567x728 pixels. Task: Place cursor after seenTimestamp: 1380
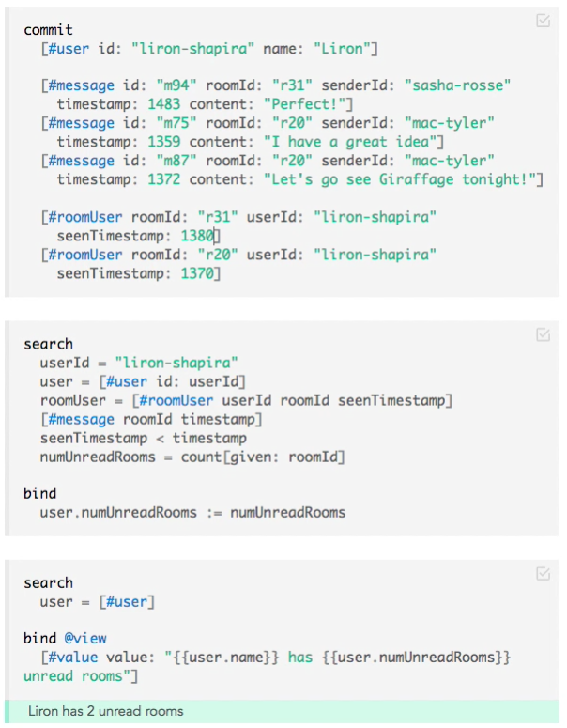click(x=219, y=236)
